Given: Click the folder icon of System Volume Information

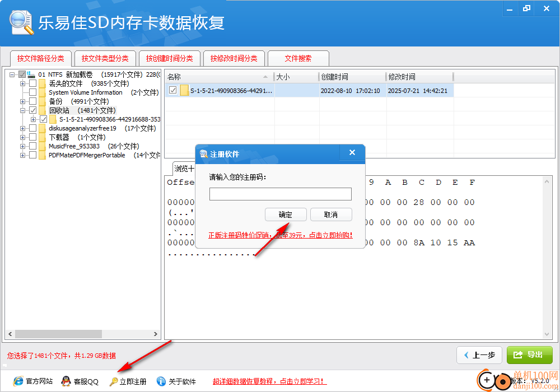Looking at the screenshot, I should (x=43, y=92).
